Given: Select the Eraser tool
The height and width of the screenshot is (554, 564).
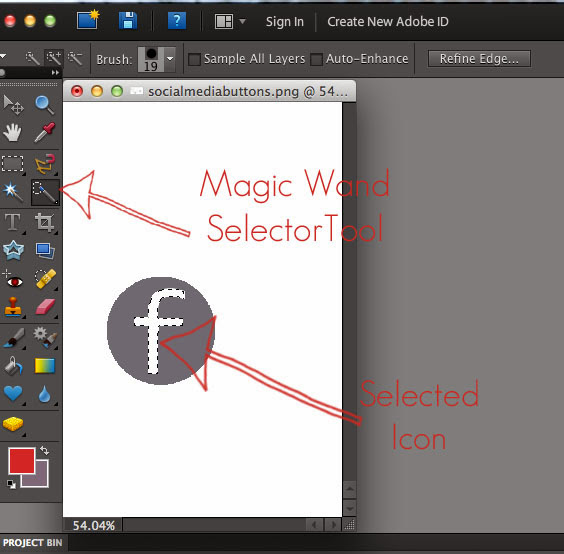Looking at the screenshot, I should (x=45, y=307).
